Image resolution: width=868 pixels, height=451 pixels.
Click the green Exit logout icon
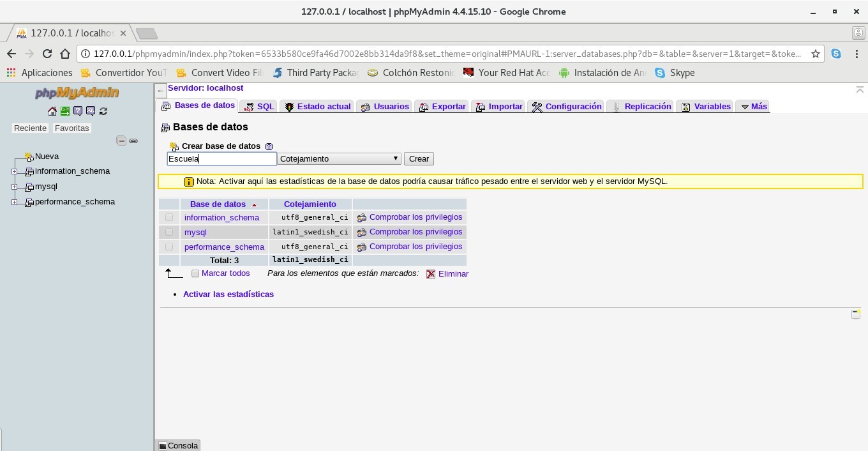tap(65, 111)
